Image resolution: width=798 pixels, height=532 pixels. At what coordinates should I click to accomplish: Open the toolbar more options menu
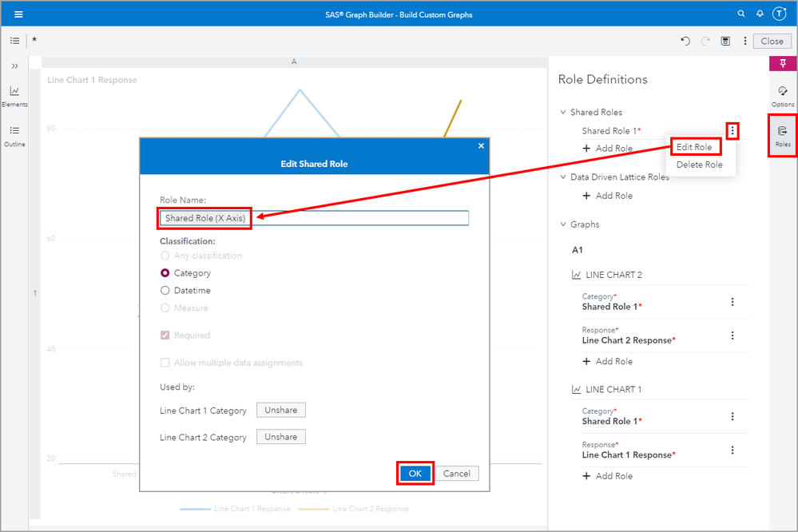point(745,42)
